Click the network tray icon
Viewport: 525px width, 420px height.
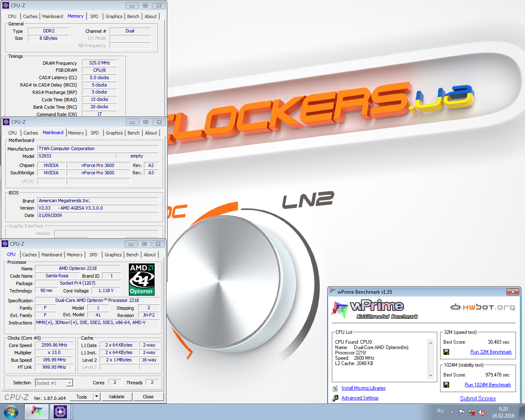point(472,412)
